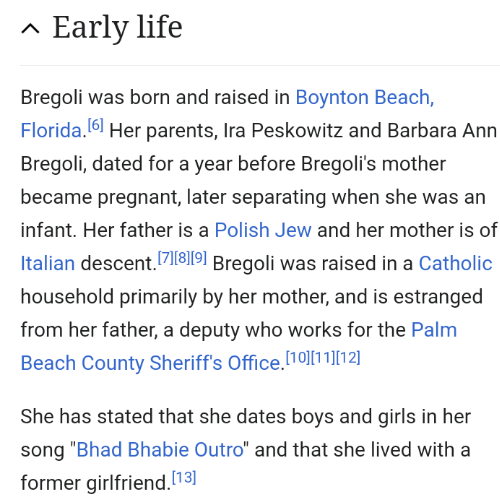Click the word Florida link on second line
500x502 pixels.
click(x=51, y=130)
